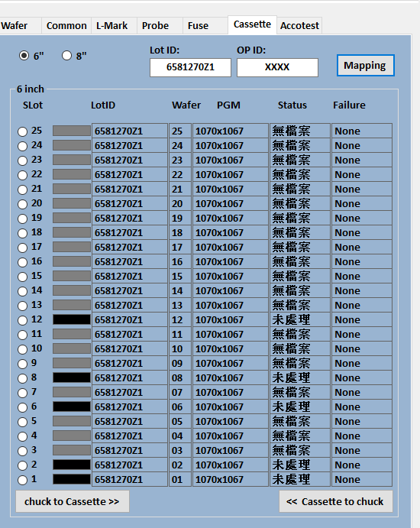Pick slot 8 radio button
The width and height of the screenshot is (420, 528).
[x=23, y=378]
